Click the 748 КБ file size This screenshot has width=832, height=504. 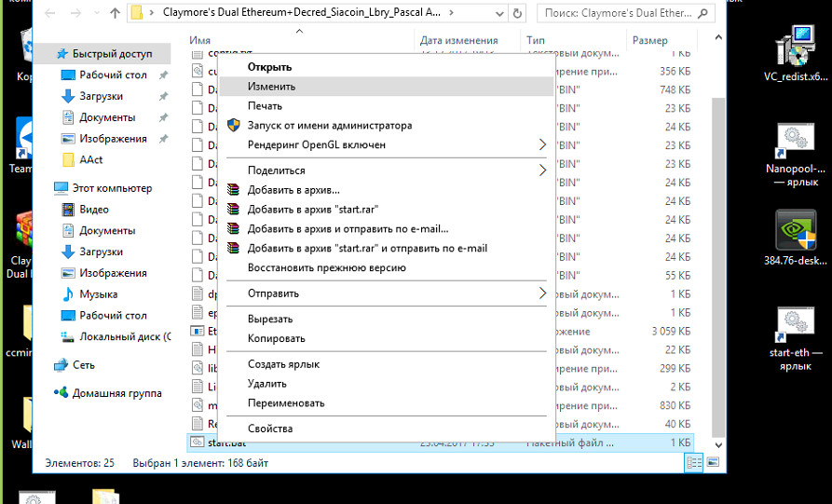(x=675, y=89)
